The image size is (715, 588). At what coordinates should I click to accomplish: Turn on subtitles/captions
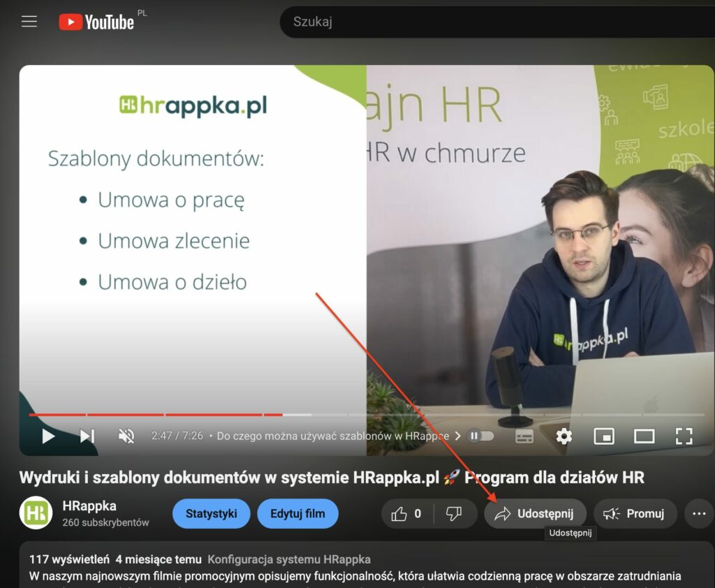524,436
